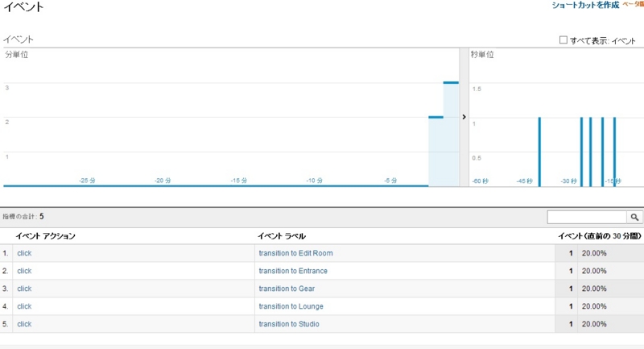Focus the table search input field
The height and width of the screenshot is (349, 644).
[587, 217]
